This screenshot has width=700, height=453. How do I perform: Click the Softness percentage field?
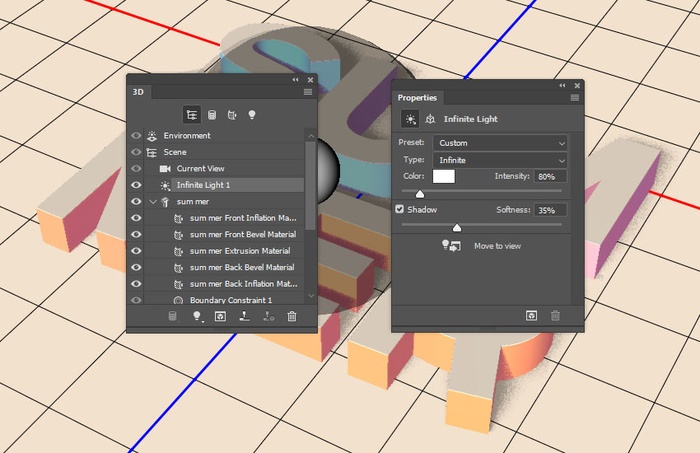[549, 210]
